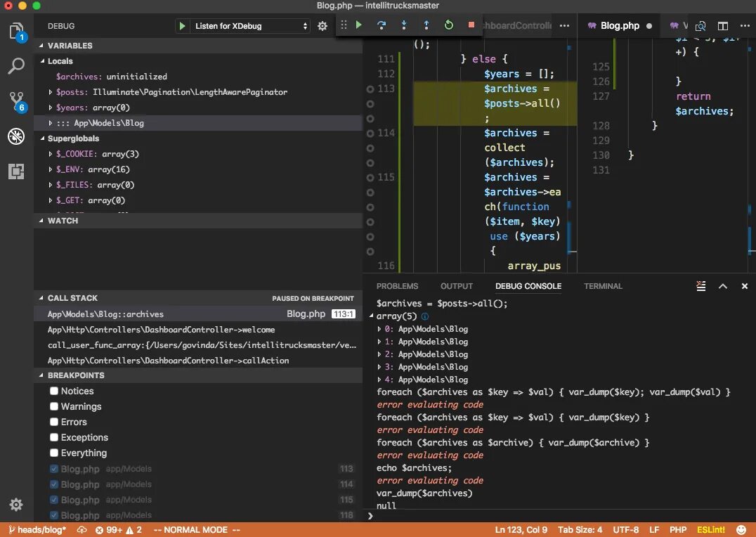This screenshot has height=537, width=756.
Task: Uncheck the Blog.php line 115 breakpoint
Action: (54, 499)
